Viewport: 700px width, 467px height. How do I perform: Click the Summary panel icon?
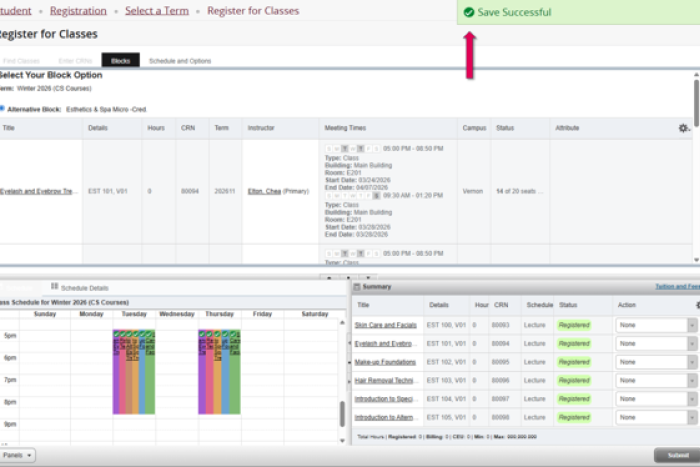[x=357, y=287]
